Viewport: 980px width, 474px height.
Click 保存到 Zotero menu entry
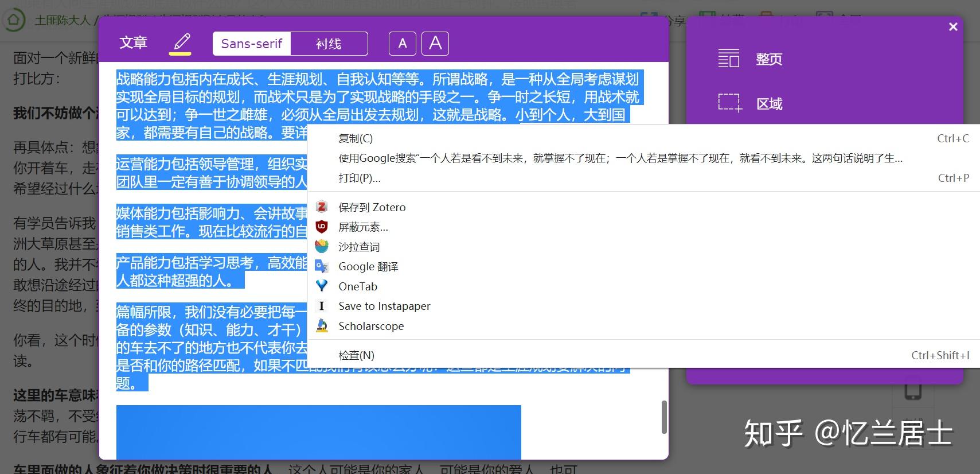click(x=643, y=207)
